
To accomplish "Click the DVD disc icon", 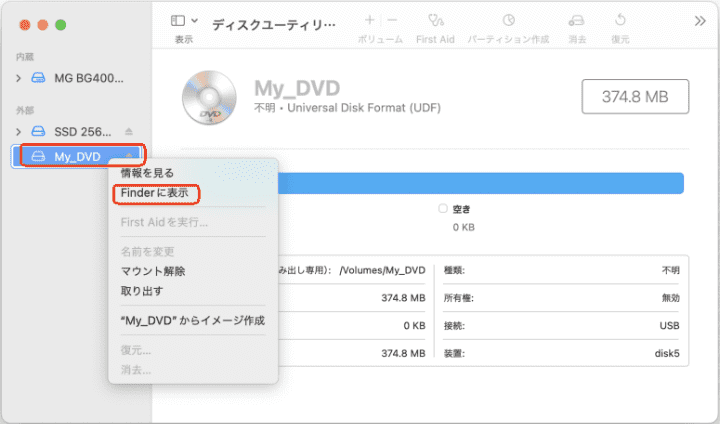I will 209,98.
